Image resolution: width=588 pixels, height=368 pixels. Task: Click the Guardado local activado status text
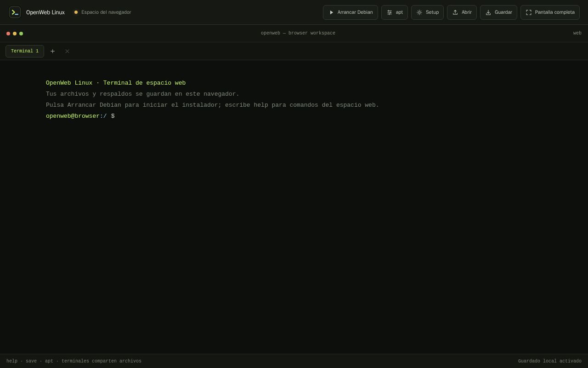[x=550, y=361]
